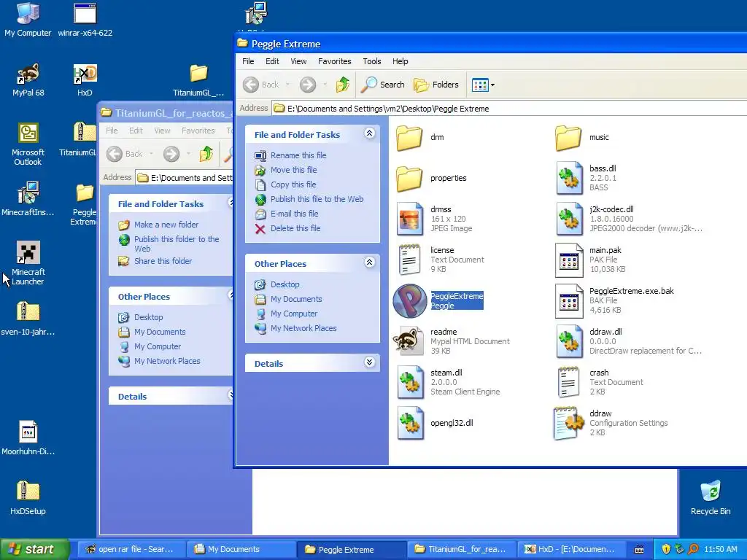Select the main.pak file
Image resolution: width=747 pixels, height=560 pixels.
[569, 260]
